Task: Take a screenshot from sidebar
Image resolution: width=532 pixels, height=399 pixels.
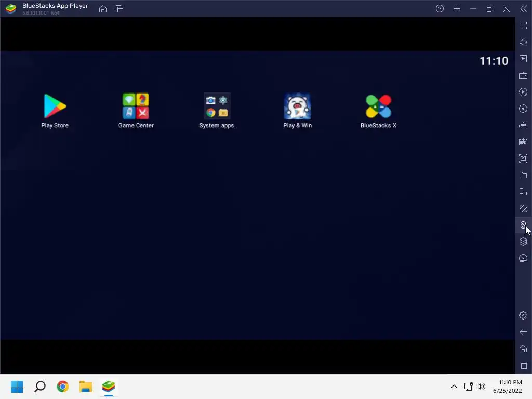Action: pyautogui.click(x=523, y=158)
